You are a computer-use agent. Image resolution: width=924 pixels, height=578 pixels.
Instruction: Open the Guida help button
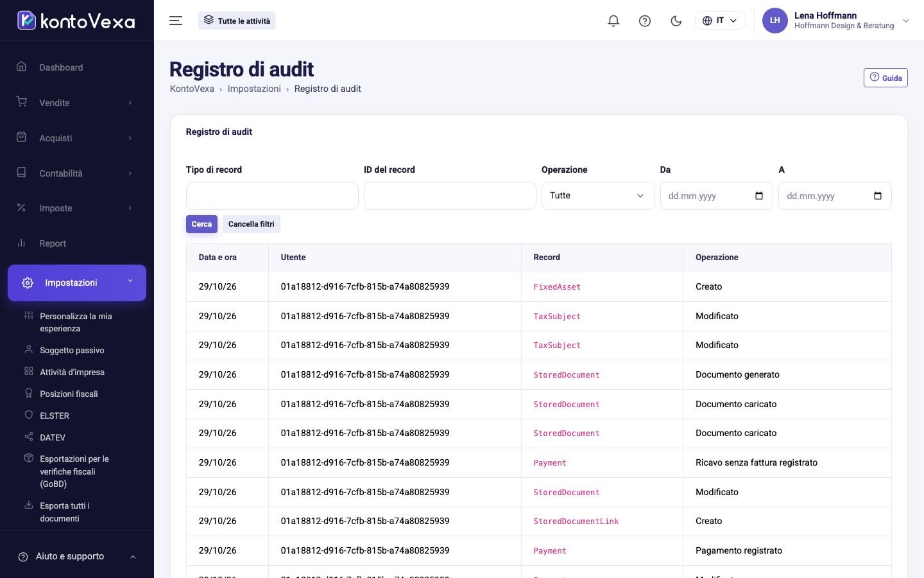pyautogui.click(x=886, y=78)
